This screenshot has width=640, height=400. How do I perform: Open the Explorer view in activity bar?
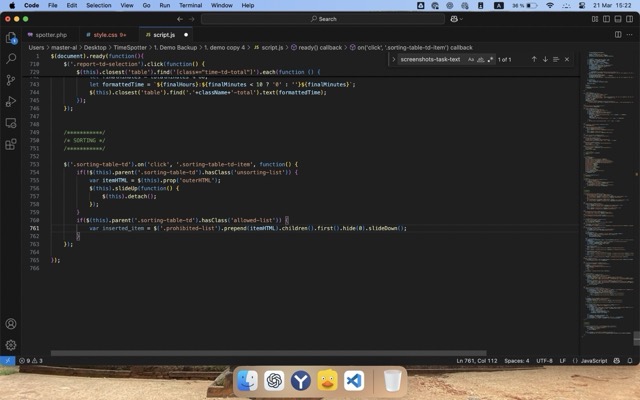click(x=11, y=38)
